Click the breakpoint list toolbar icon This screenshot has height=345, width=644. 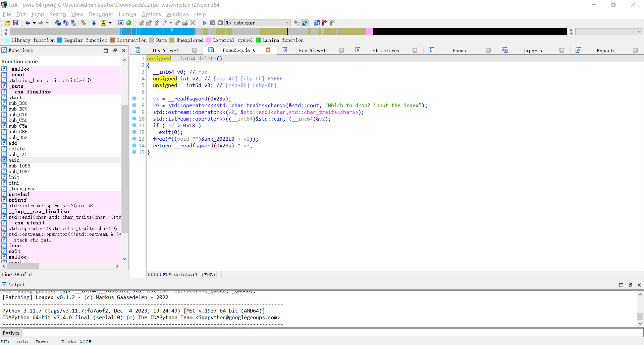click(317, 23)
